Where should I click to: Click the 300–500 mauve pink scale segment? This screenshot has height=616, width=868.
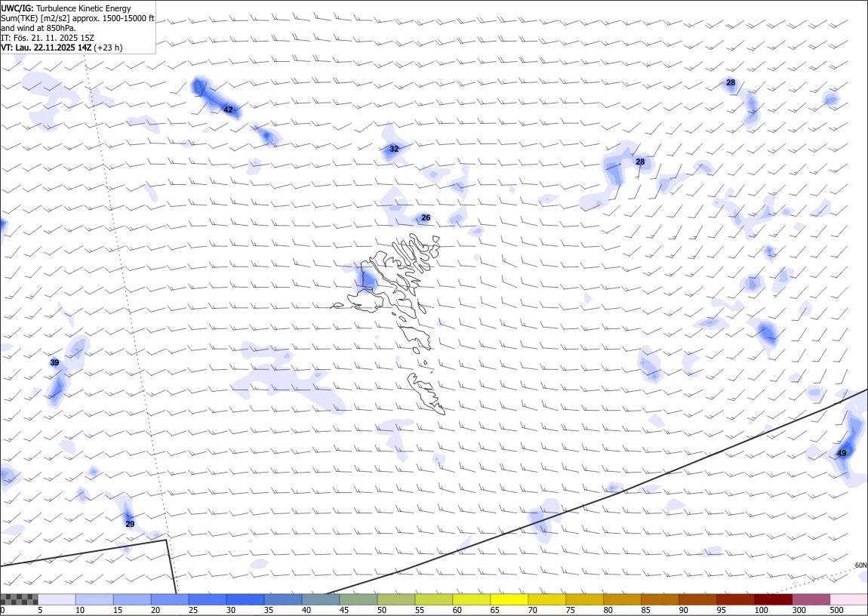point(811,599)
